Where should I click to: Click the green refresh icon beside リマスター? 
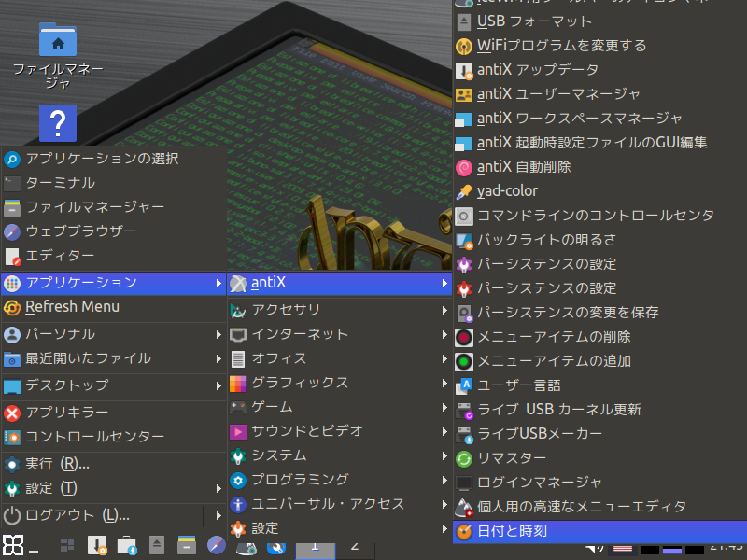464,458
